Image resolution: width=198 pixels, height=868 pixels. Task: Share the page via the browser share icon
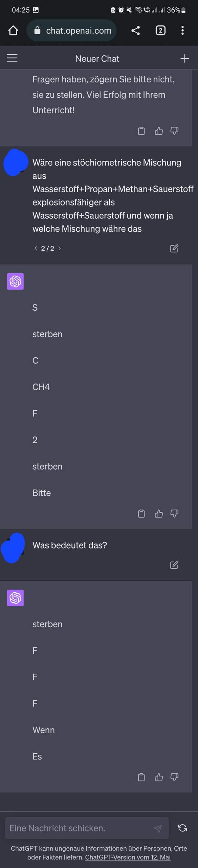(x=136, y=31)
